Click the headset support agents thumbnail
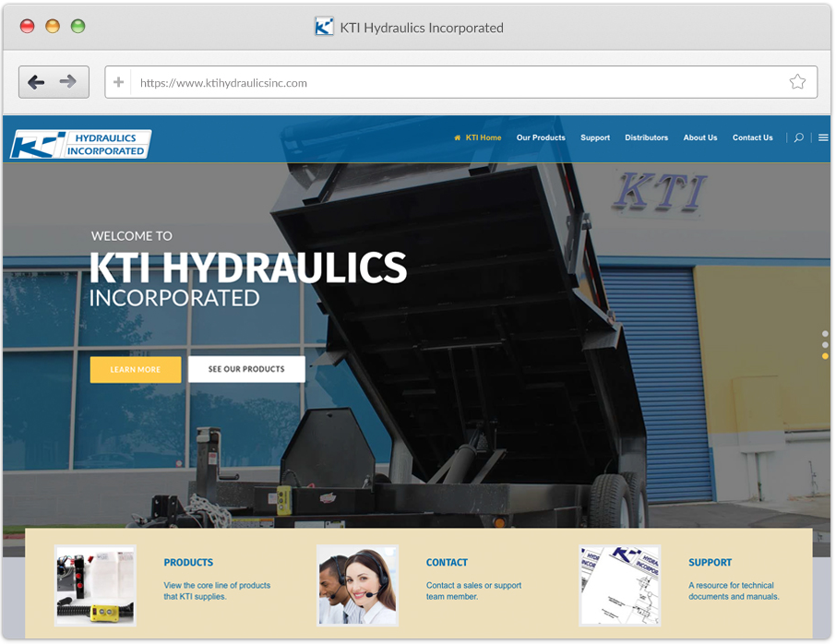Image resolution: width=836 pixels, height=644 pixels. pos(357,585)
